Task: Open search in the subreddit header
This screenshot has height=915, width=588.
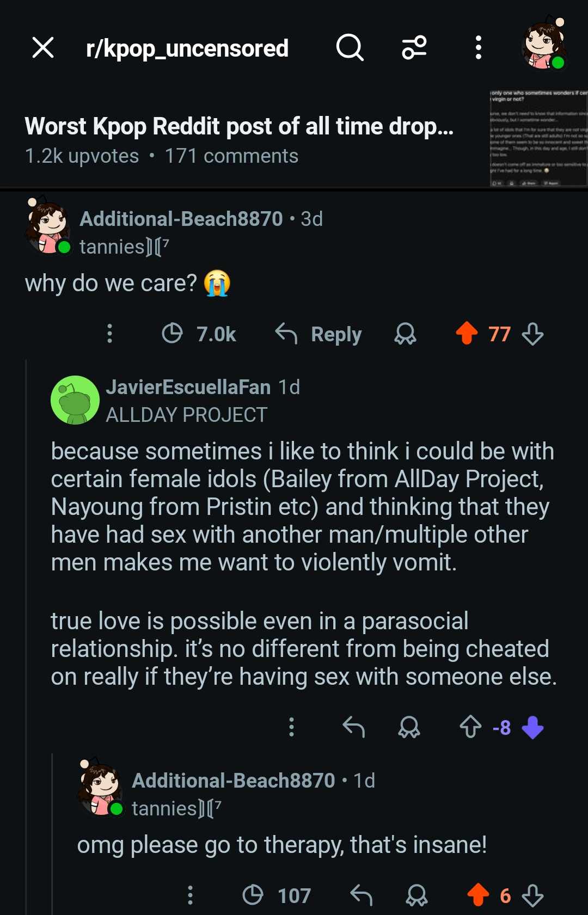Action: pos(350,48)
